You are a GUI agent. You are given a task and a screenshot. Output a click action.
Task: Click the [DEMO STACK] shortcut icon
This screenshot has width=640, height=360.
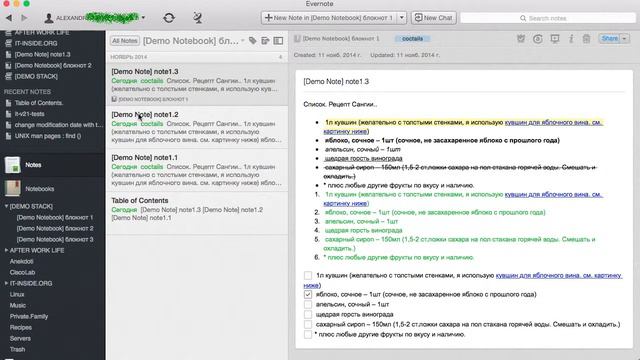8,76
